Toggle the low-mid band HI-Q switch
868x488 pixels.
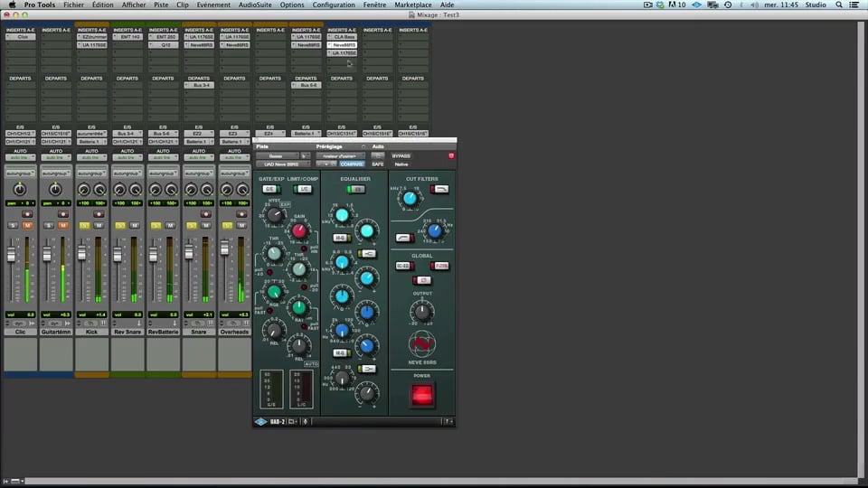point(342,353)
